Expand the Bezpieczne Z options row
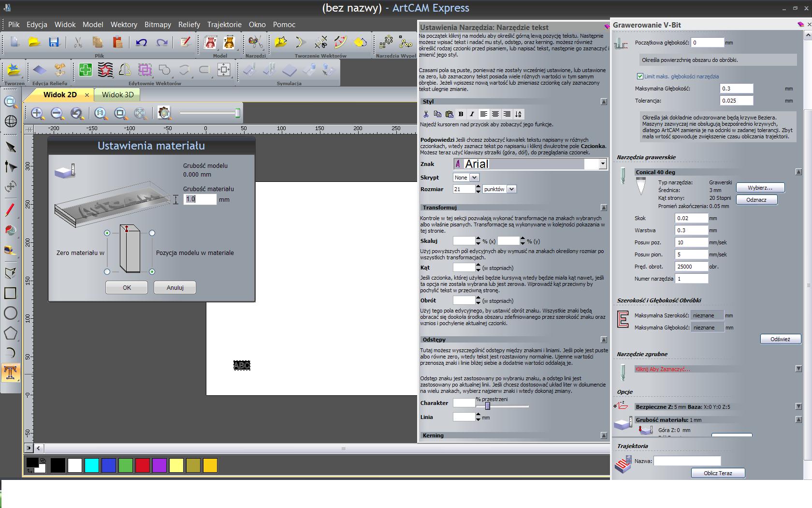This screenshot has width=812, height=508. point(798,407)
